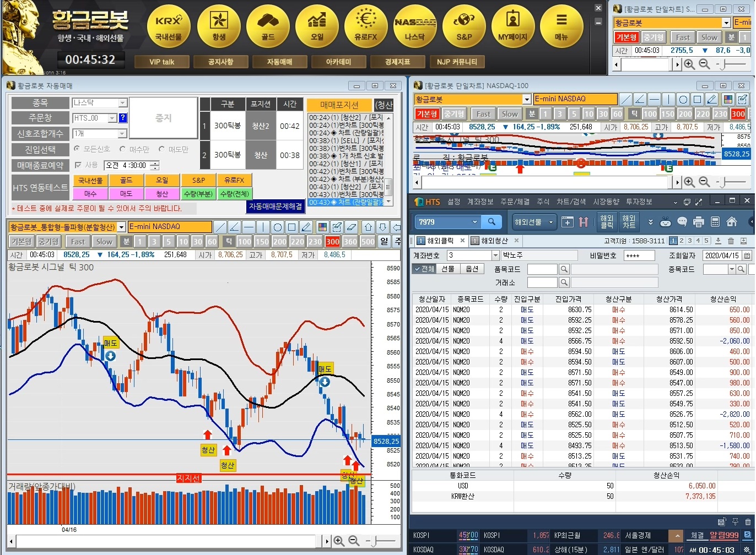Open the HTS 주문/체결 menu
Screen dimensions: 756x555
point(515,202)
